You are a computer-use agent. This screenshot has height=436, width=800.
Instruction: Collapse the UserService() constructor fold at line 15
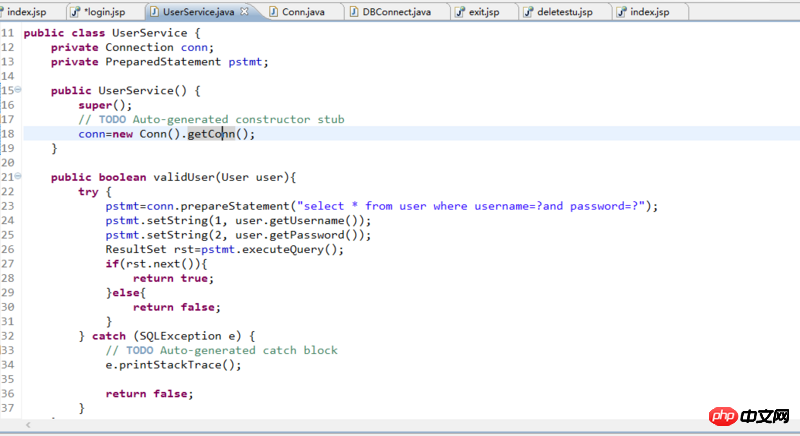click(18, 90)
